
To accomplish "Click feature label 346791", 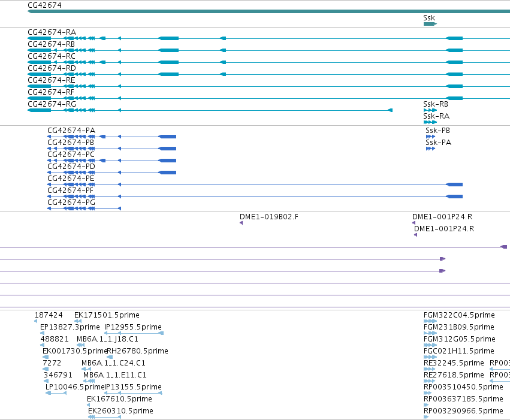I will click(x=58, y=375).
